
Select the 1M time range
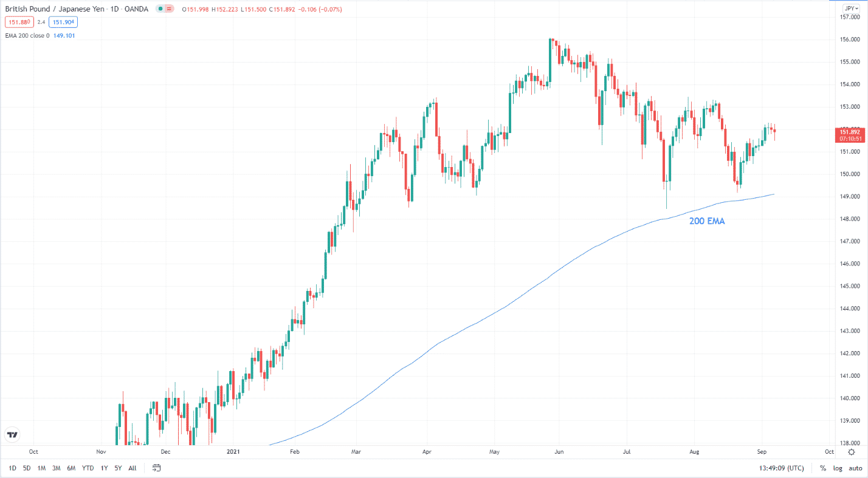point(41,468)
